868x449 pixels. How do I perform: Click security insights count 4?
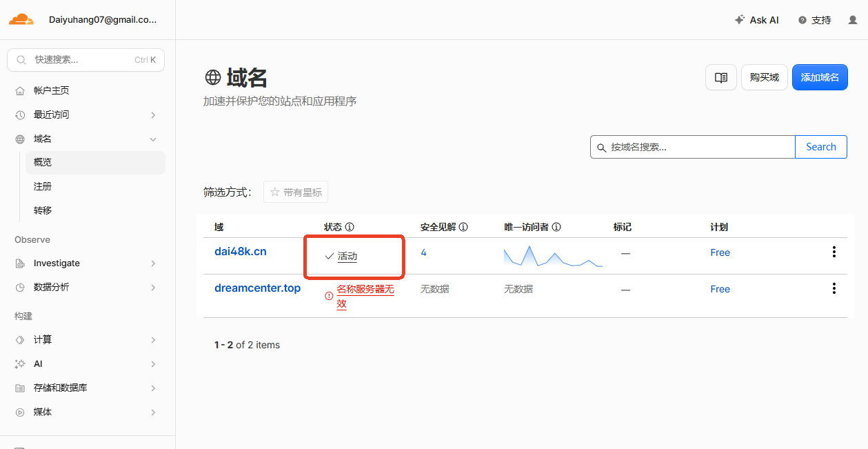tap(423, 252)
